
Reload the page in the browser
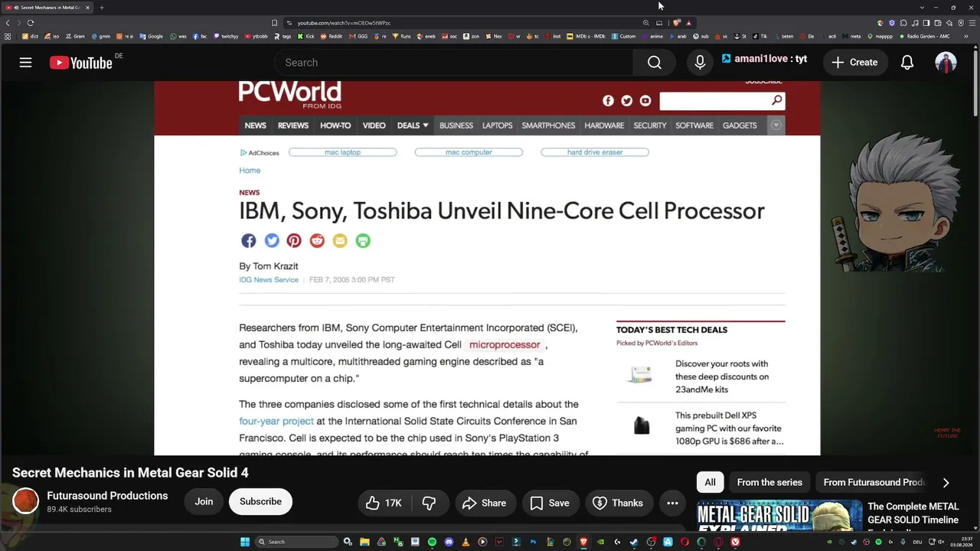31,23
